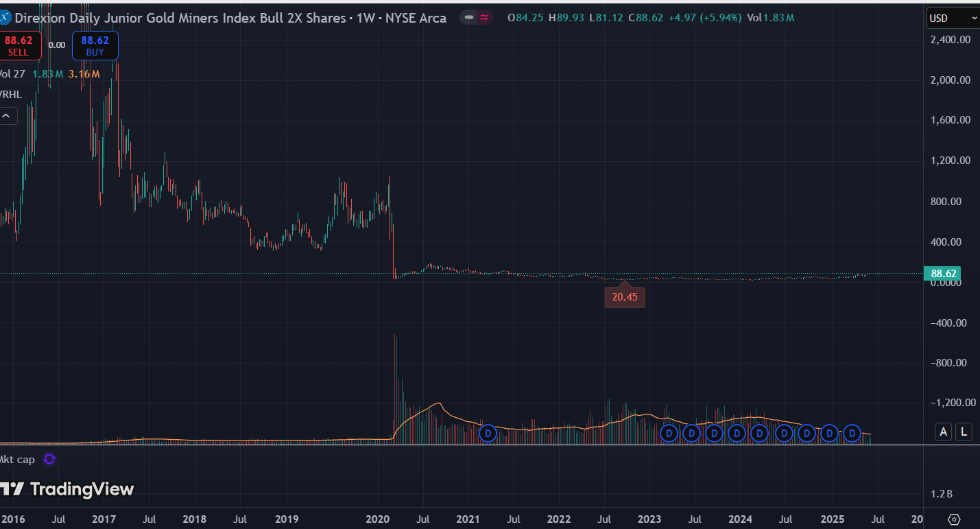
Task: Click the 2016 label on the time axis
Action: 13,519
